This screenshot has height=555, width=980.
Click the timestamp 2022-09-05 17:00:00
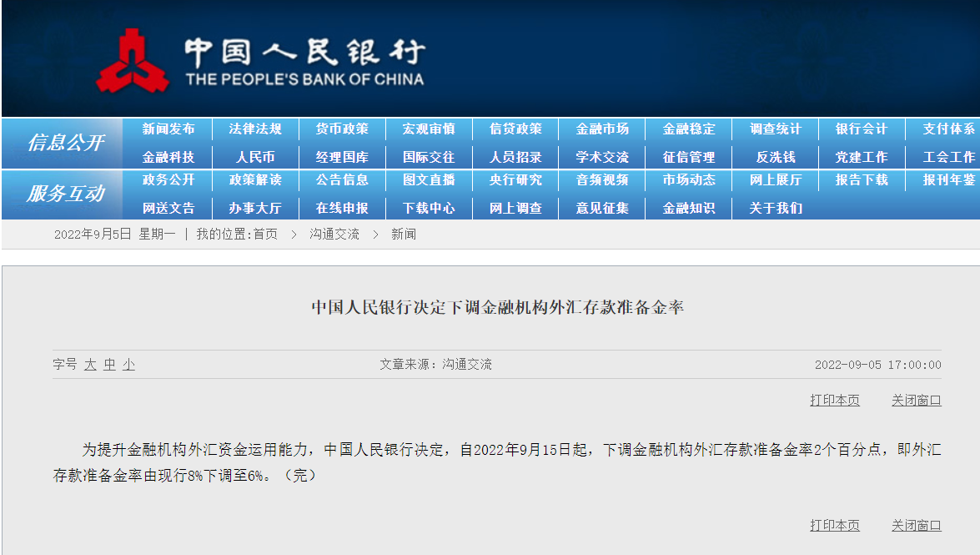pos(878,365)
